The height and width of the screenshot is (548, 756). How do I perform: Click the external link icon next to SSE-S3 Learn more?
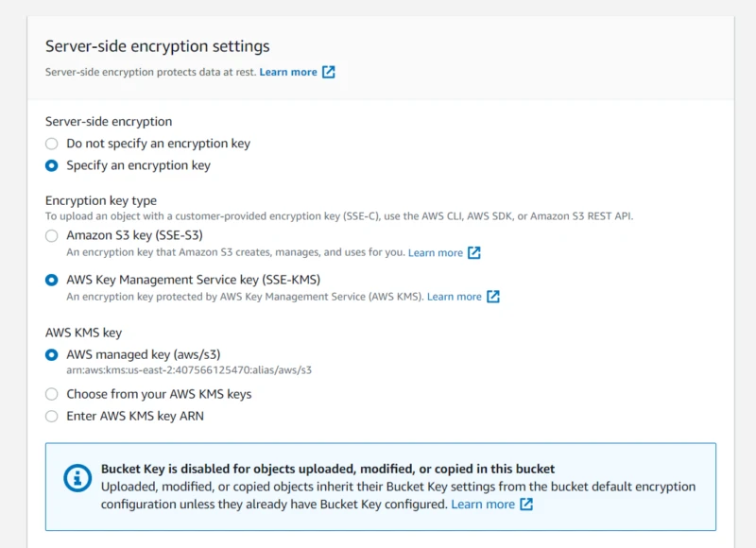click(475, 252)
